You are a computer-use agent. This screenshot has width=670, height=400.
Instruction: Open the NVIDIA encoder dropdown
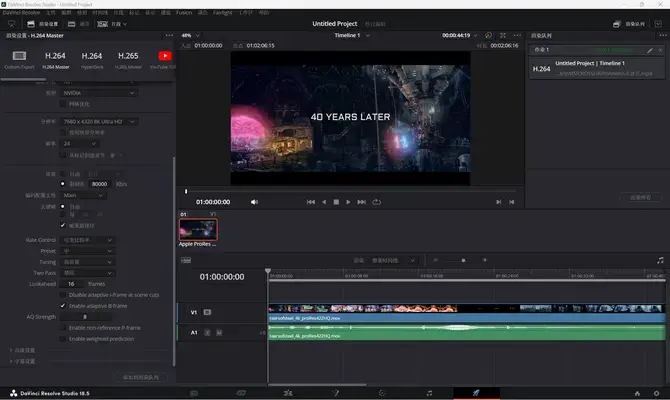click(99, 93)
